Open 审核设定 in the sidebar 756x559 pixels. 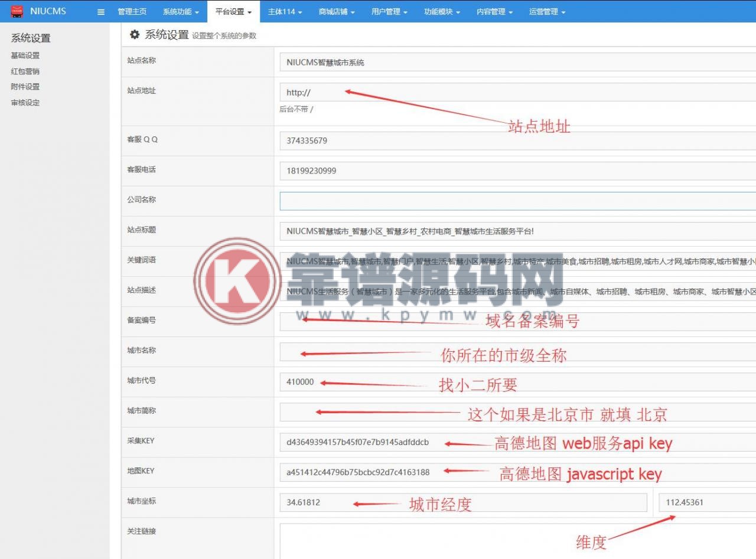click(25, 103)
